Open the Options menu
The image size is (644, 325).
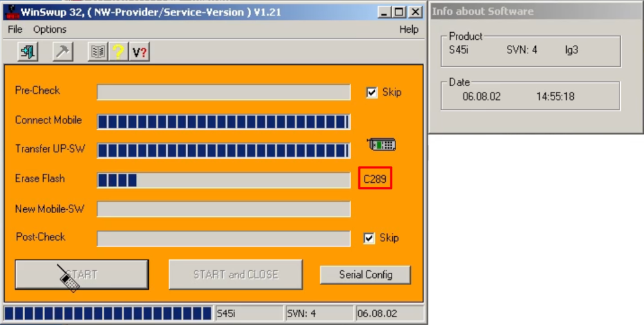(50, 30)
